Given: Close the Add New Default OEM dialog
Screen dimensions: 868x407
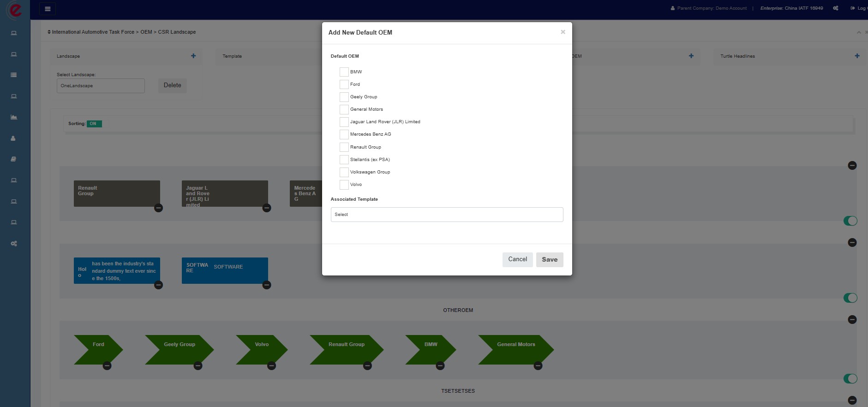Looking at the screenshot, I should click(x=563, y=32).
